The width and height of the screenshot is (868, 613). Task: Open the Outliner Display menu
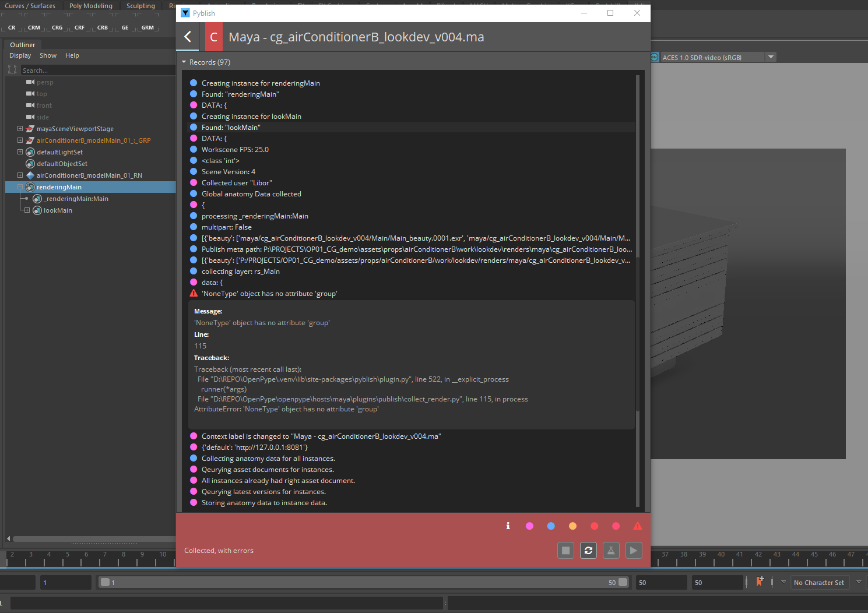pos(20,55)
